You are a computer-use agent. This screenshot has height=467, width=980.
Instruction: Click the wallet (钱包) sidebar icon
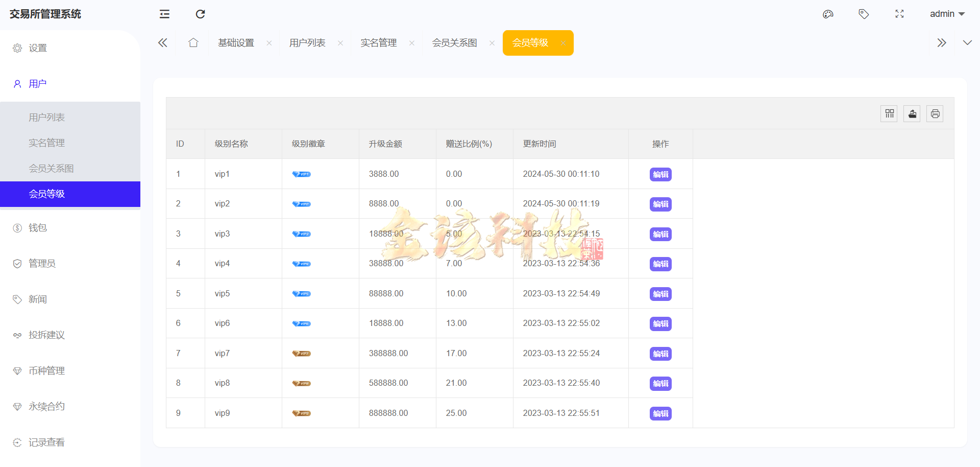[17, 227]
